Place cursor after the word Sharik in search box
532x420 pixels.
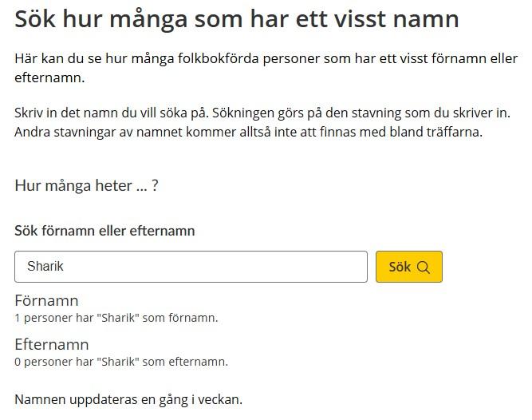point(64,266)
